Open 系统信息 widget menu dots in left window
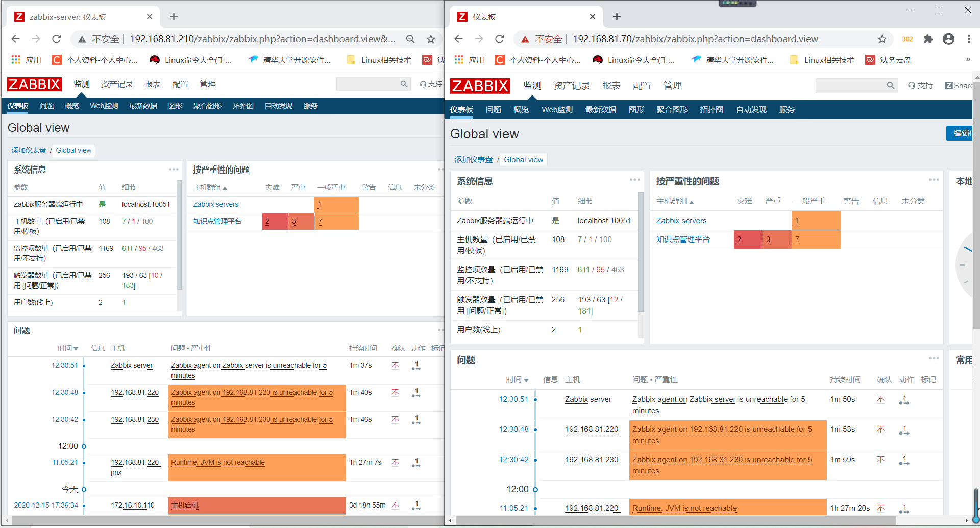This screenshot has width=980, height=528. coord(174,169)
